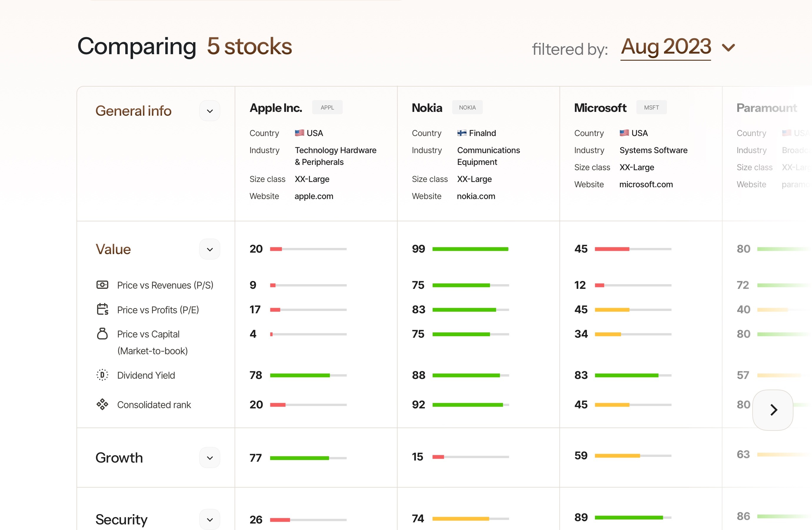Click the MSFT ticker badge
812x530 pixels.
pos(651,107)
